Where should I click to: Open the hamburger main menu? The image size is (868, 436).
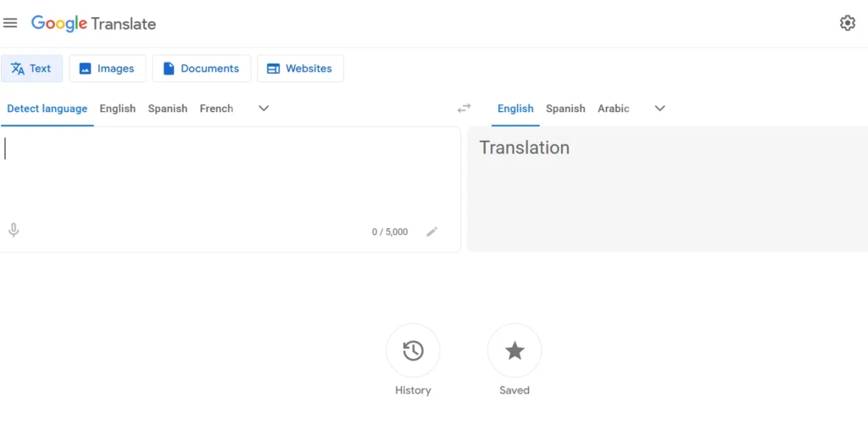pyautogui.click(x=10, y=23)
